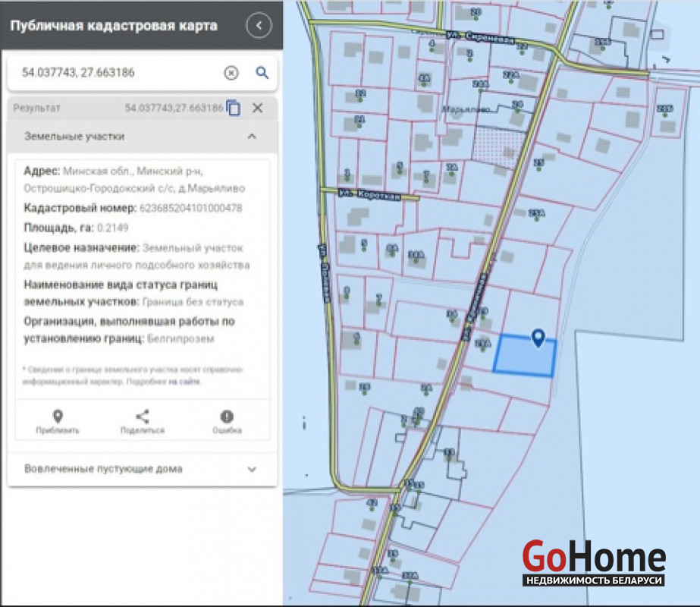Click the house 22Б marker on the map
The width and height of the screenshot is (700, 607).
click(x=664, y=110)
